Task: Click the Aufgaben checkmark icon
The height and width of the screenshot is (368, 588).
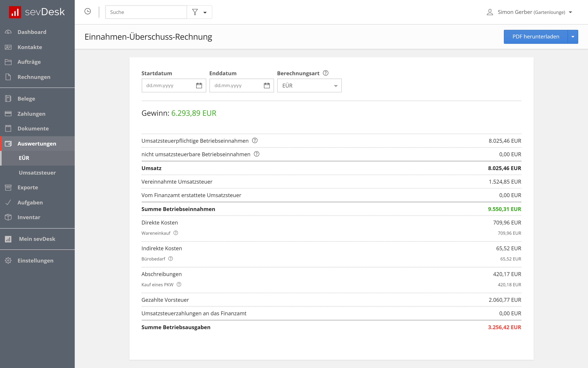Action: tap(8, 203)
